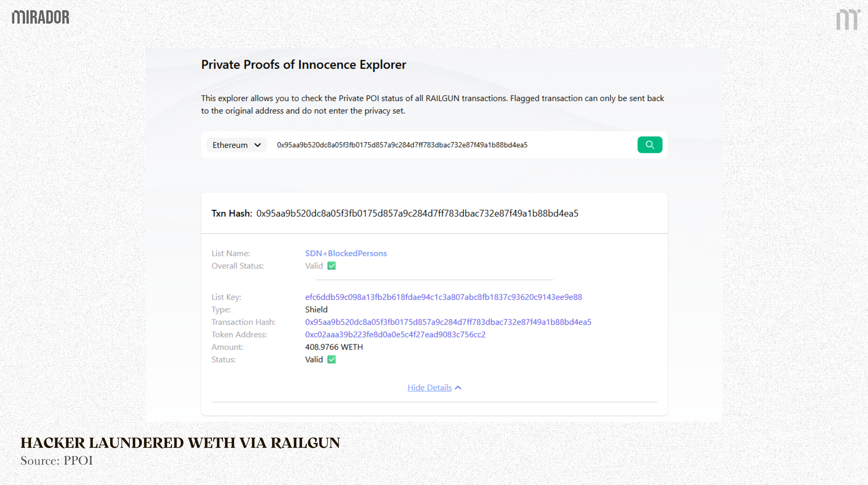Open the List Key hash link
868x485 pixels.
click(x=443, y=297)
